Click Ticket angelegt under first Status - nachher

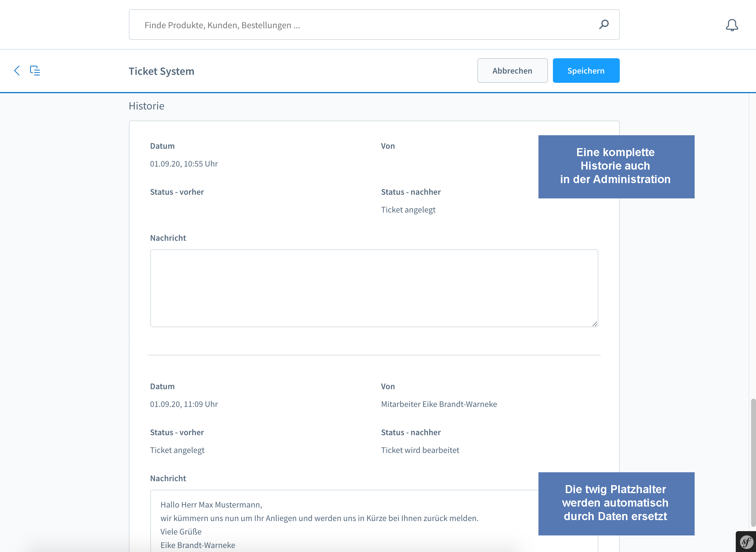click(408, 210)
